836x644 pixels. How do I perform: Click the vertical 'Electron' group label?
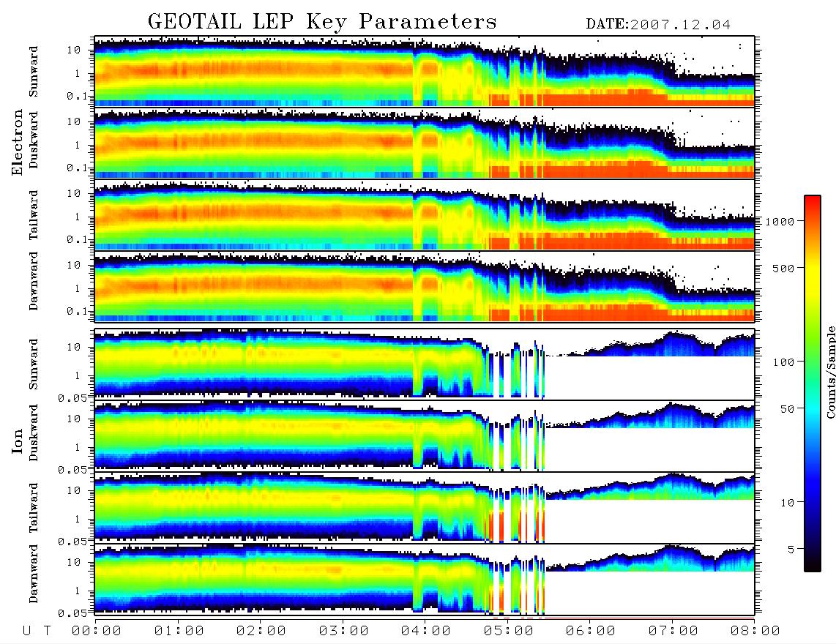[18, 142]
